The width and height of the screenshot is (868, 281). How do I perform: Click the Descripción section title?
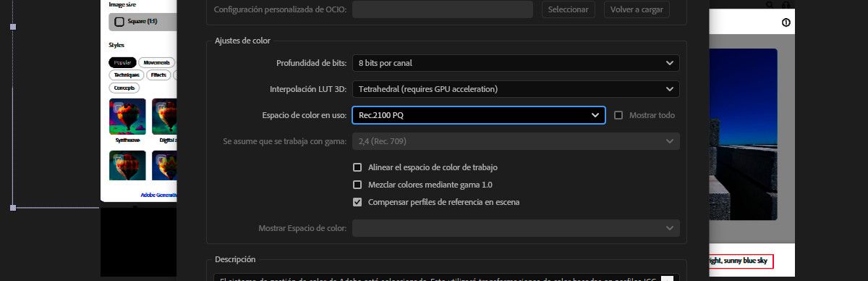pos(235,259)
